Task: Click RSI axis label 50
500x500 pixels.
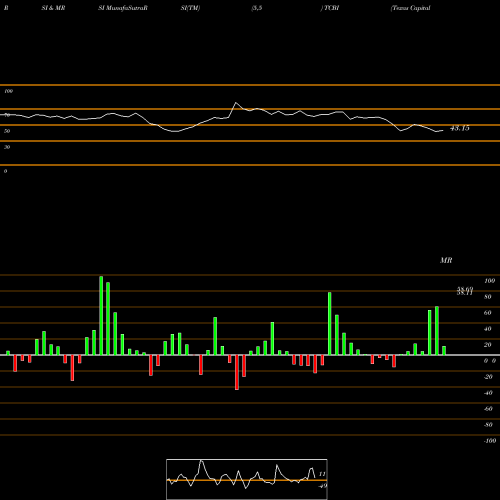Action: tap(7, 131)
